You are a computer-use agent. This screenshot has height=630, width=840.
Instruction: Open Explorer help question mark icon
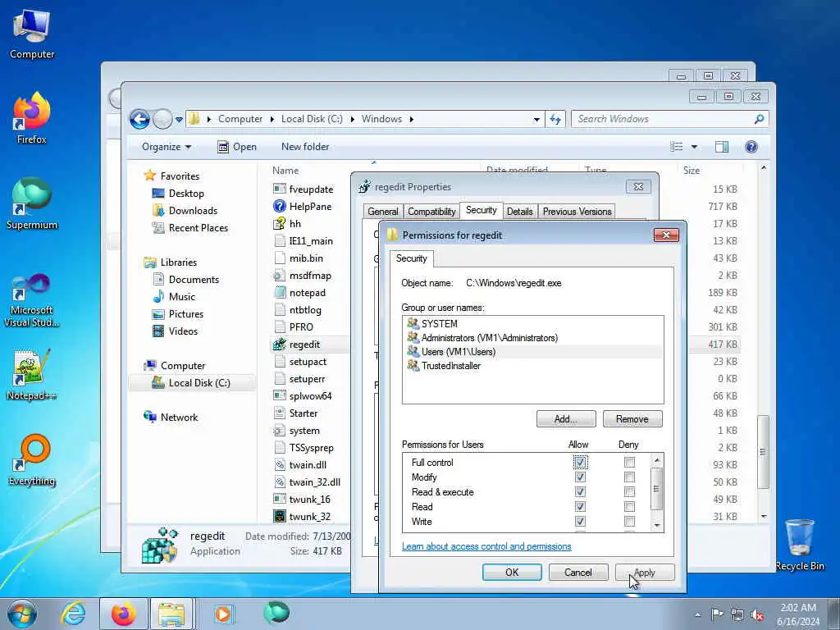751,147
